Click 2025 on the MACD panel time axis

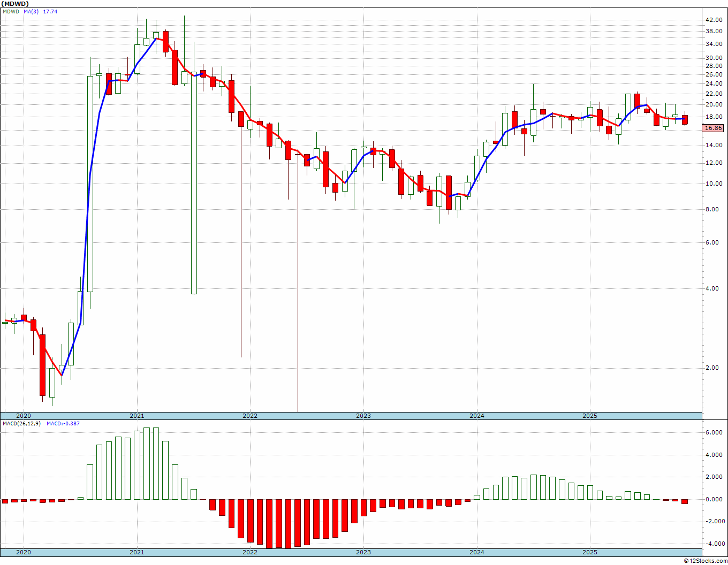tap(590, 552)
